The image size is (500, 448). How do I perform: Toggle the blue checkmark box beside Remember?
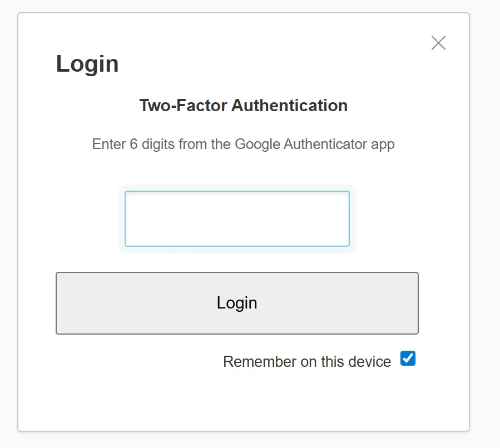click(408, 359)
